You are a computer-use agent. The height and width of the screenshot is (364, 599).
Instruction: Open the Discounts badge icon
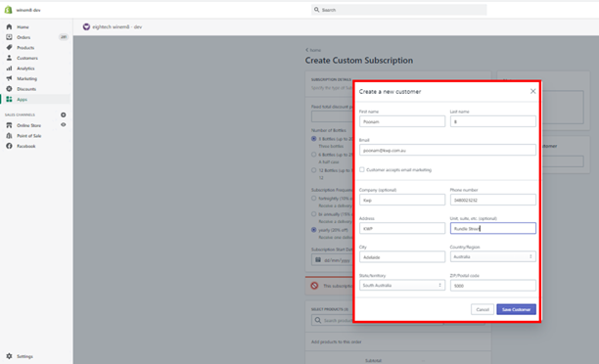tap(9, 89)
